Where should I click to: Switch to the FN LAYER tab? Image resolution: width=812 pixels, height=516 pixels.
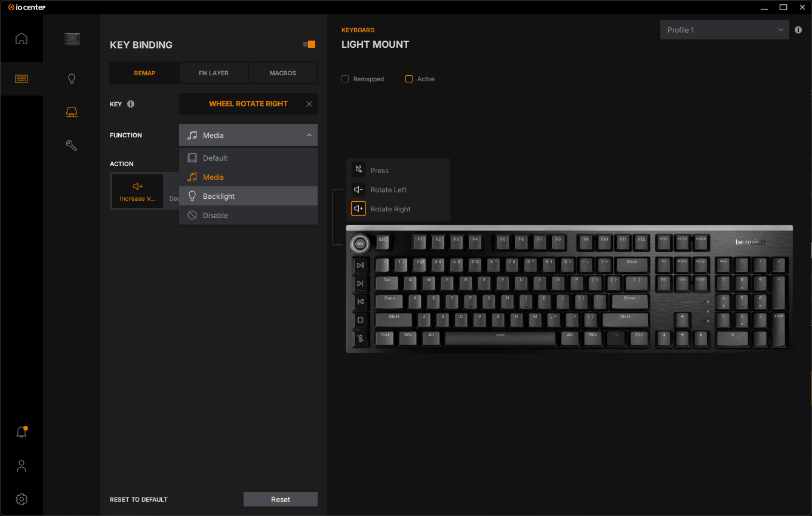[x=214, y=73]
